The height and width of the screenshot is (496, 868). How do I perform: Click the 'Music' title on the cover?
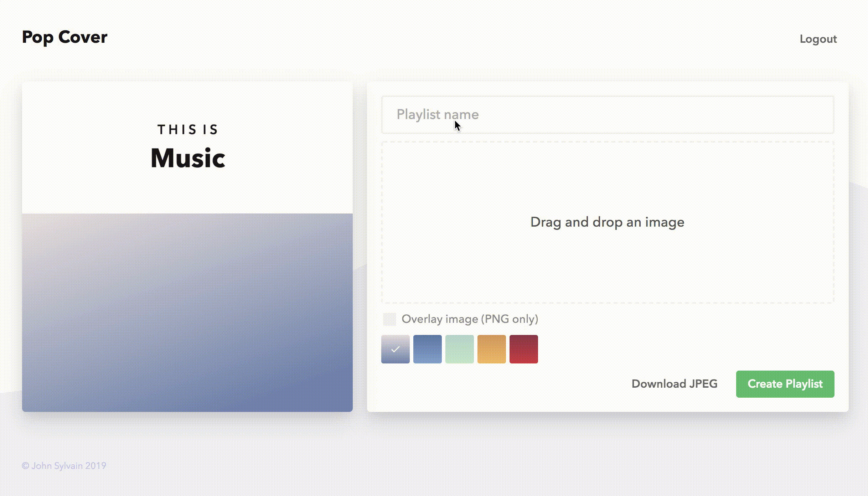tap(188, 158)
